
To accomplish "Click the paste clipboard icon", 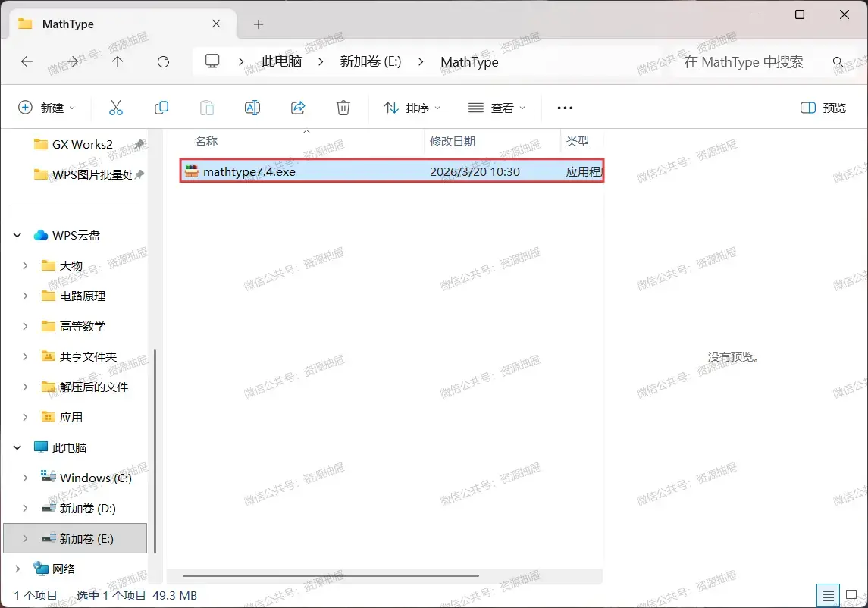I will tap(206, 108).
